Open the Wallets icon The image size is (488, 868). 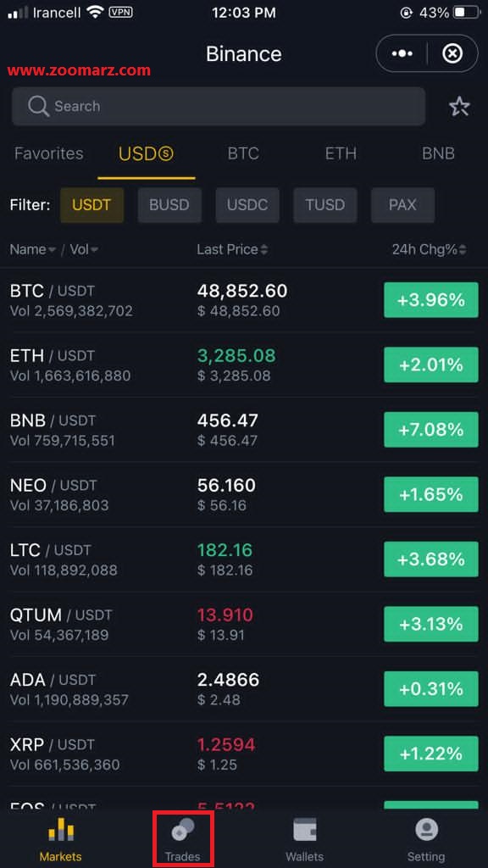(305, 831)
